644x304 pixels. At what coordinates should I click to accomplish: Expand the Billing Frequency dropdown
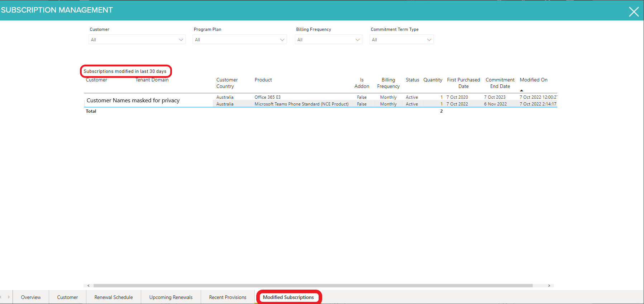pos(328,39)
